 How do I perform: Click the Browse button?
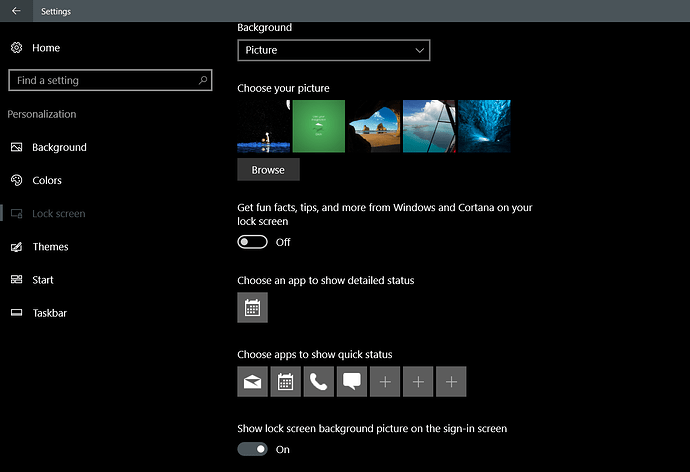point(268,170)
